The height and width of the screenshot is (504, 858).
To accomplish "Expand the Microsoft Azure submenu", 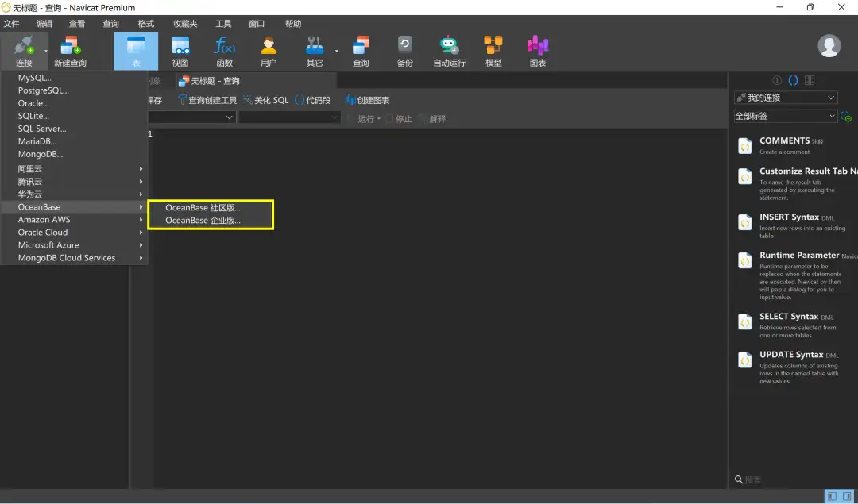I will coord(75,245).
